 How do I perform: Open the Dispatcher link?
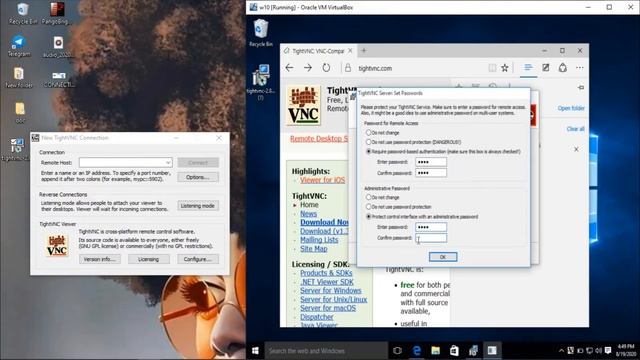point(317,317)
